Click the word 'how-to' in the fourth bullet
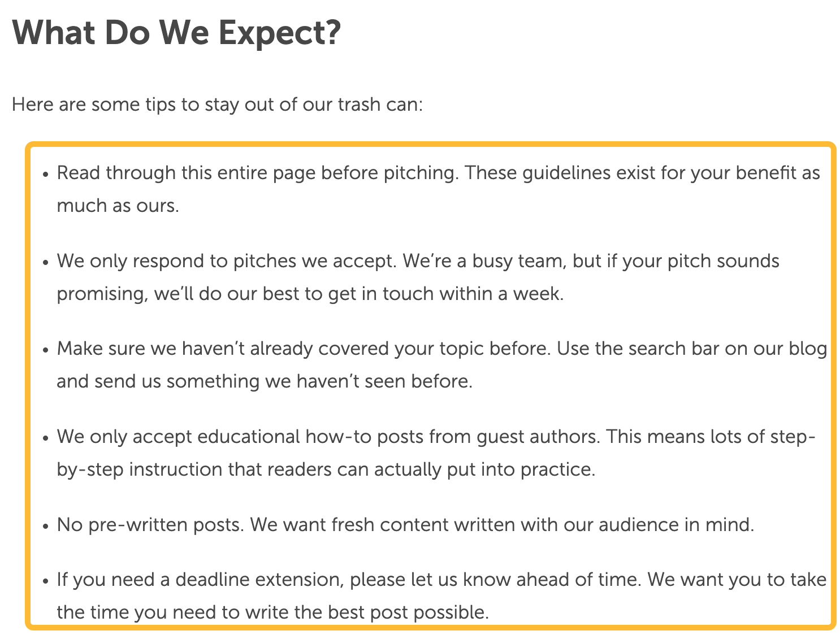This screenshot has height=635, width=840. 338,437
